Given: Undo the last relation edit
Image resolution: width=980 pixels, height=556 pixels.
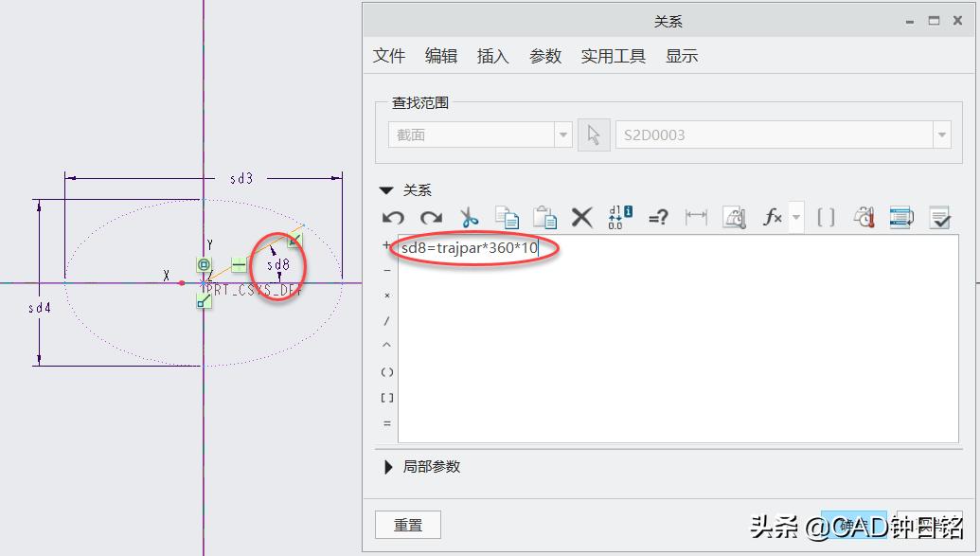Looking at the screenshot, I should [393, 218].
